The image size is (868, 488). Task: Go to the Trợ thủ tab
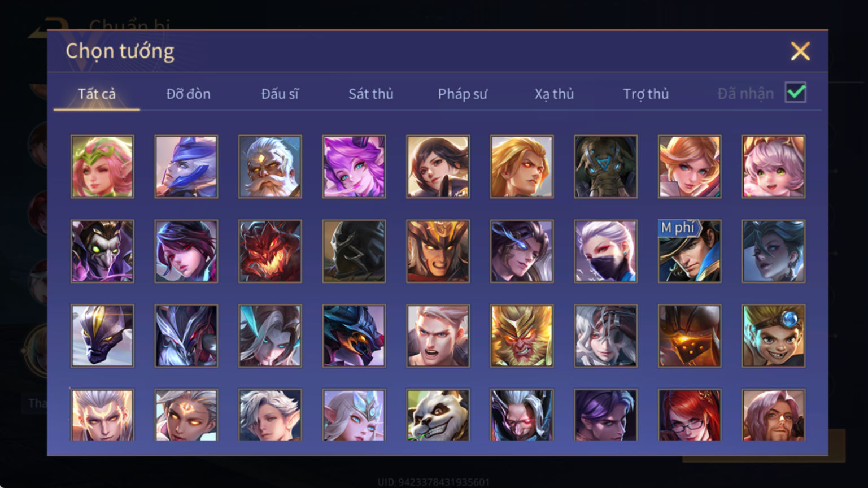pyautogui.click(x=645, y=94)
